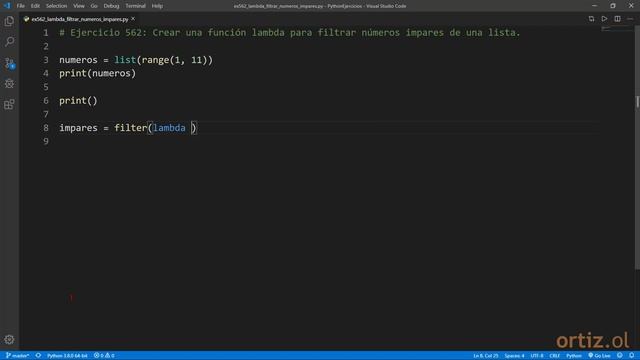Select the Python 3.8.0 64-bit interpreter
Screen dimensions: 640x360
(x=67, y=356)
